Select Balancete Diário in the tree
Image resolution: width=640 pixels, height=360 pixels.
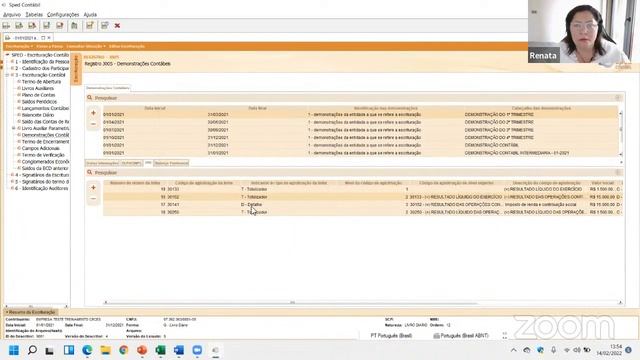pyautogui.click(x=38, y=115)
